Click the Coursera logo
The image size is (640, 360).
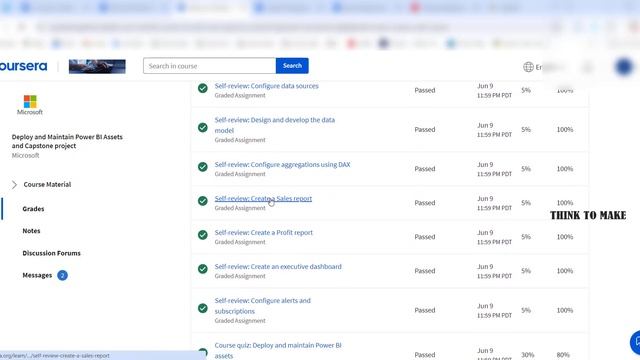pyautogui.click(x=23, y=66)
